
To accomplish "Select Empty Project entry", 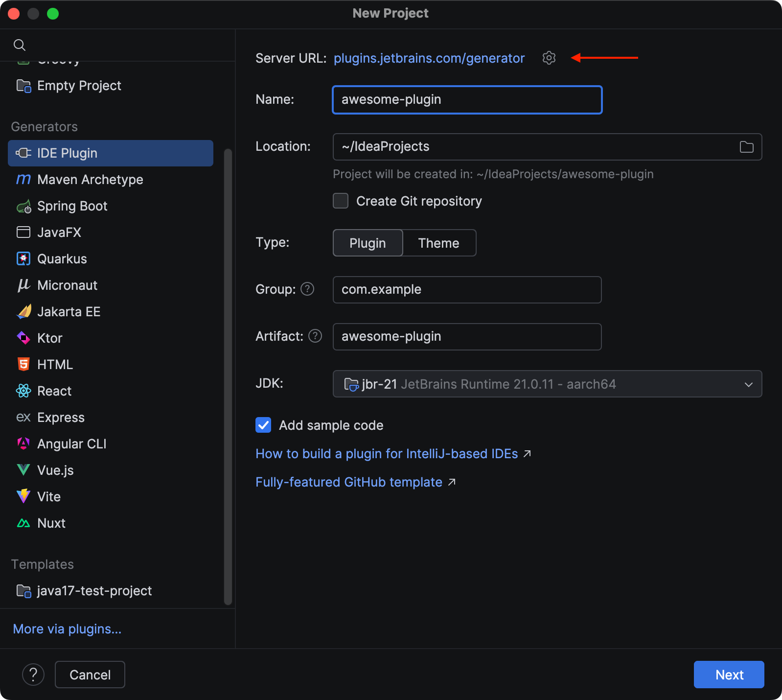I will pyautogui.click(x=111, y=86).
